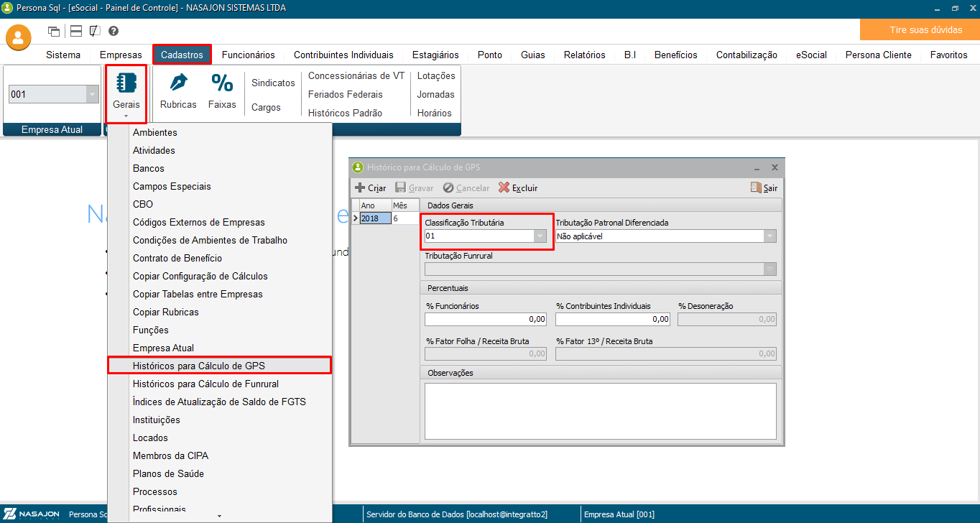Choose Bancos from the Gerais menu
980x523 pixels.
[x=149, y=168]
